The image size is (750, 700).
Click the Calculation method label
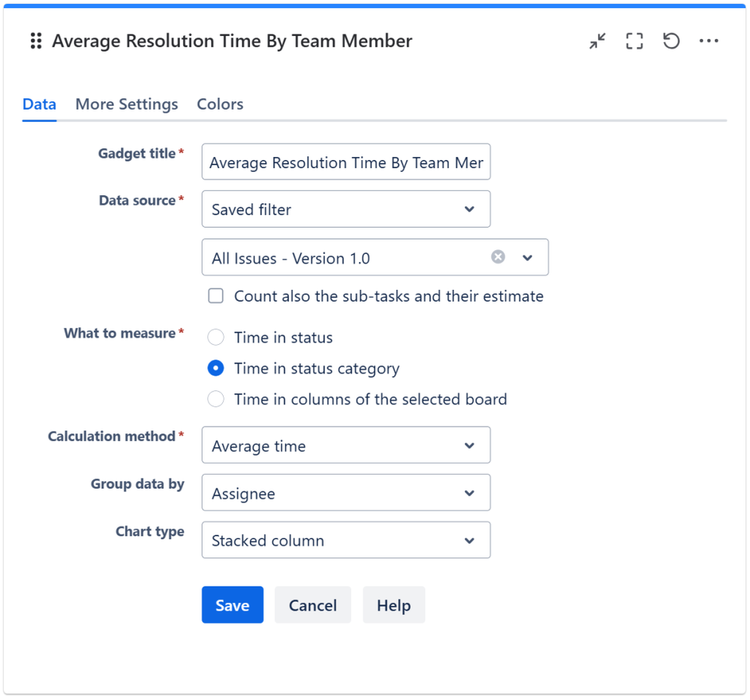(x=111, y=436)
